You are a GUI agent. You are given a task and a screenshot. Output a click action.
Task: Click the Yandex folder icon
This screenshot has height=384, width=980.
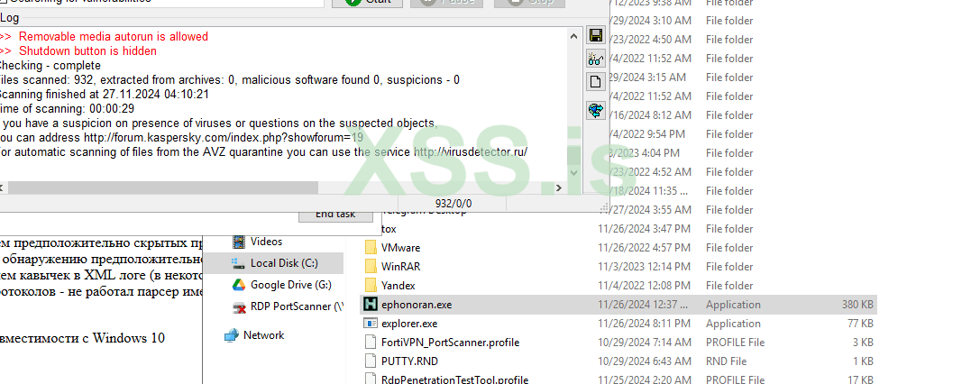coord(371,286)
